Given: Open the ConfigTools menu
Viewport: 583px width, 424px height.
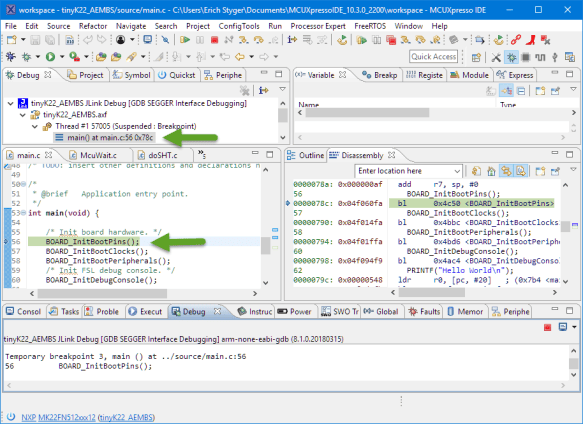Looking at the screenshot, I should coord(239,26).
